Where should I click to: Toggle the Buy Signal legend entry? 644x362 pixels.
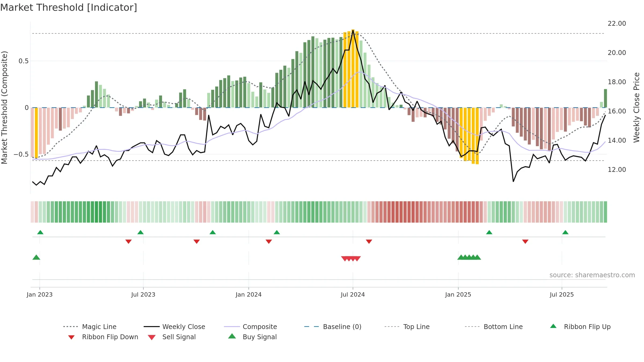point(252,337)
